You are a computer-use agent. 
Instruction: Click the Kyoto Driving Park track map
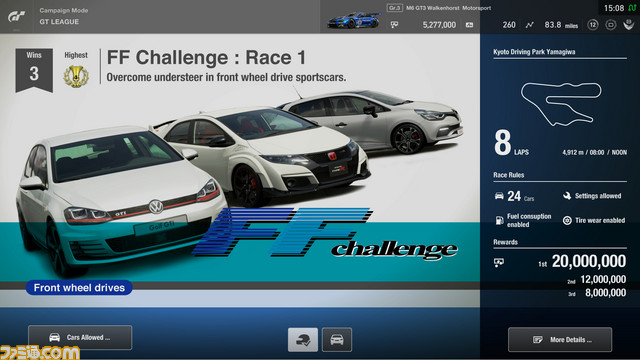point(561,103)
